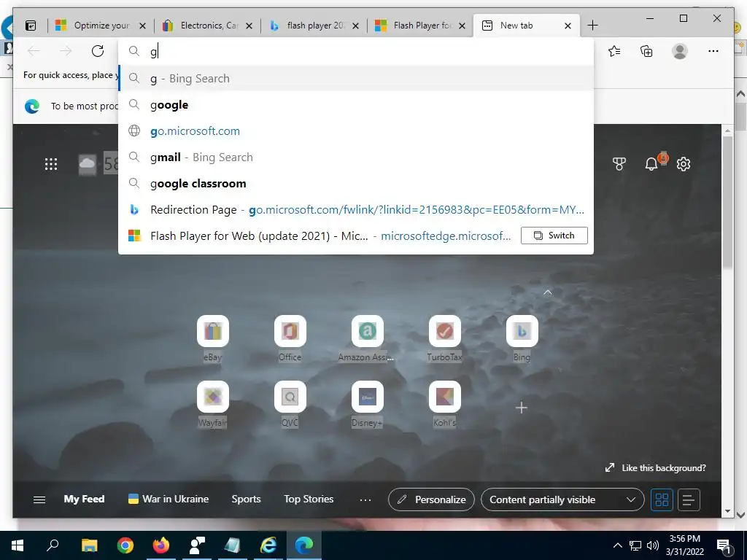Screen dimensions: 747x560
Task: Click the Personalize button
Action: pyautogui.click(x=431, y=499)
